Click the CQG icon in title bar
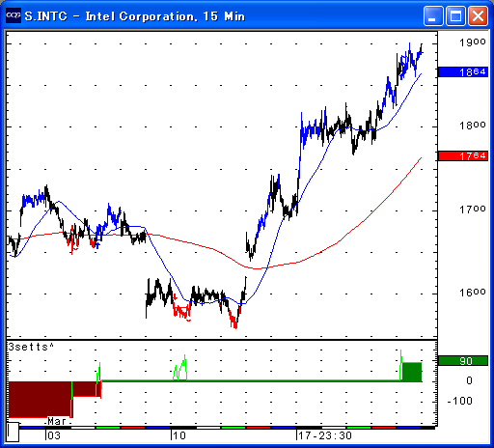Screen dimensions: 494x448 pyautogui.click(x=14, y=15)
